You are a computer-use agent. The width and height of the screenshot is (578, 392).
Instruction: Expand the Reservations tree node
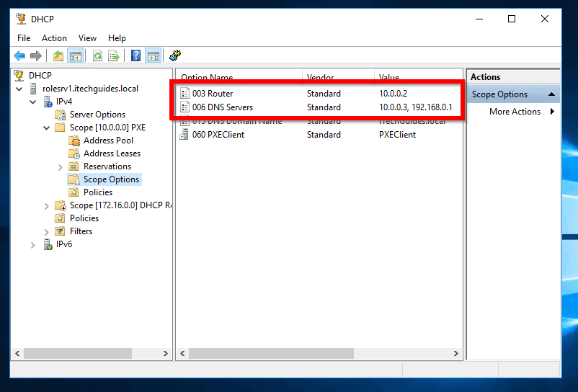[x=60, y=167]
